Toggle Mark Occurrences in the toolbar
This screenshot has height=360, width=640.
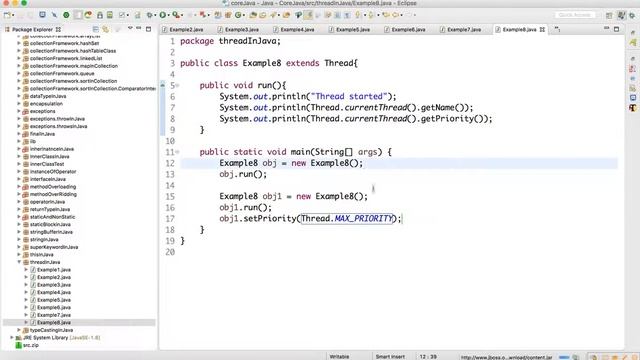[x=309, y=15]
